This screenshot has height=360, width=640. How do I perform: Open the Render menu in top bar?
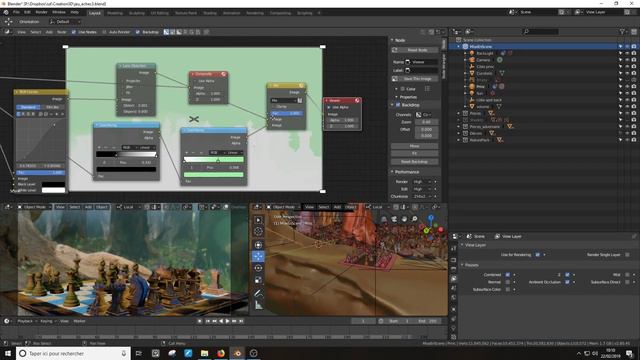pyautogui.click(x=41, y=12)
